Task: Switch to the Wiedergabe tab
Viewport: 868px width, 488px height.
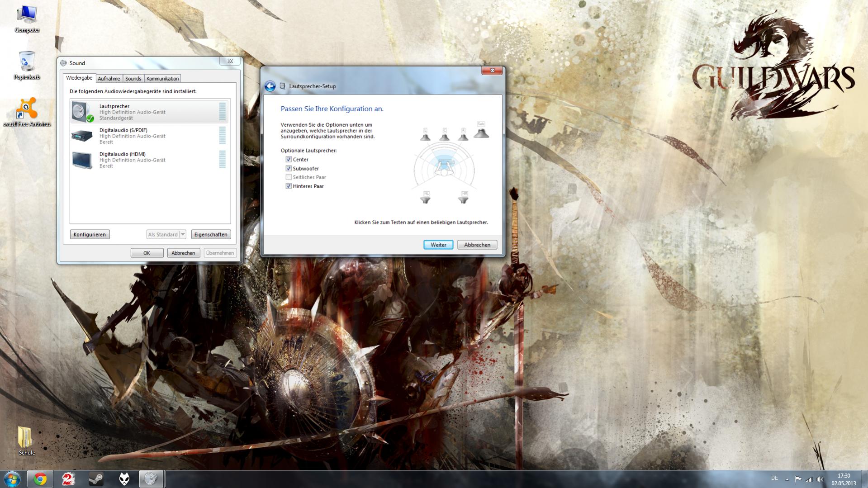Action: click(79, 78)
